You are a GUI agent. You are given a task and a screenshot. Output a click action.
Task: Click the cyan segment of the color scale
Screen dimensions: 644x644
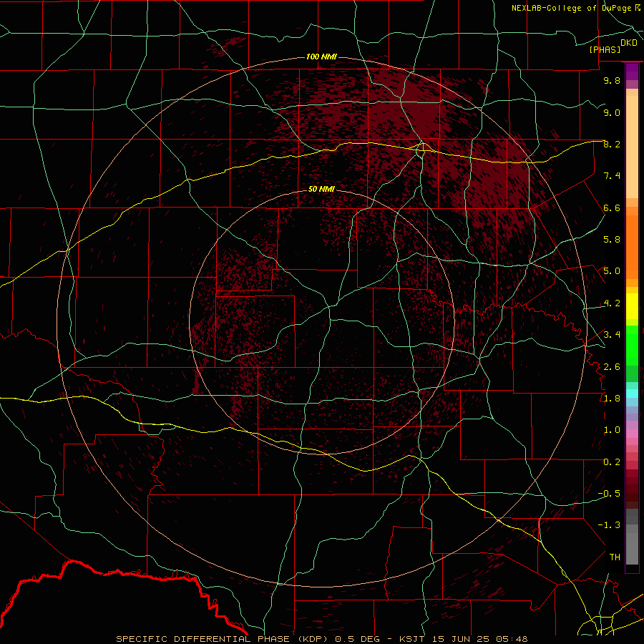632,394
